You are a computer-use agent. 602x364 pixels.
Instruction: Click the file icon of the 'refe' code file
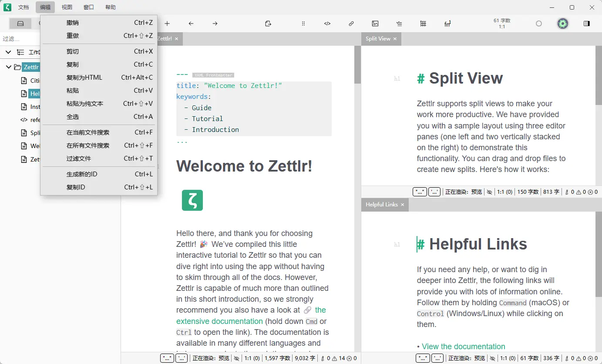pyautogui.click(x=24, y=120)
